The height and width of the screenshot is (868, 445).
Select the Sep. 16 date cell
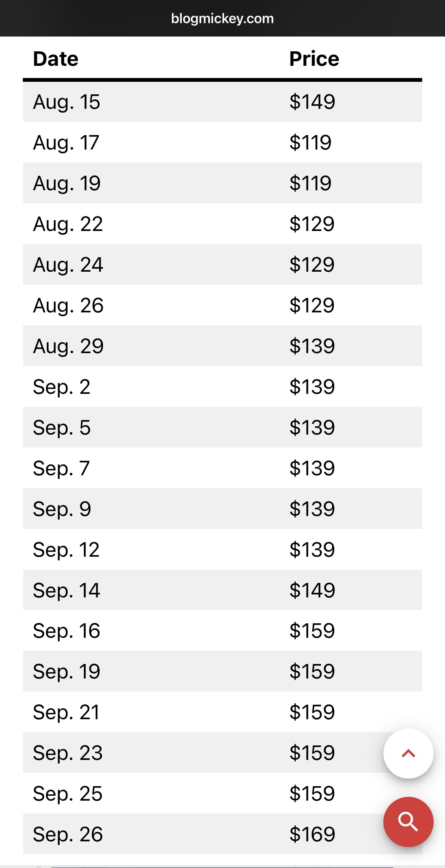(x=67, y=631)
